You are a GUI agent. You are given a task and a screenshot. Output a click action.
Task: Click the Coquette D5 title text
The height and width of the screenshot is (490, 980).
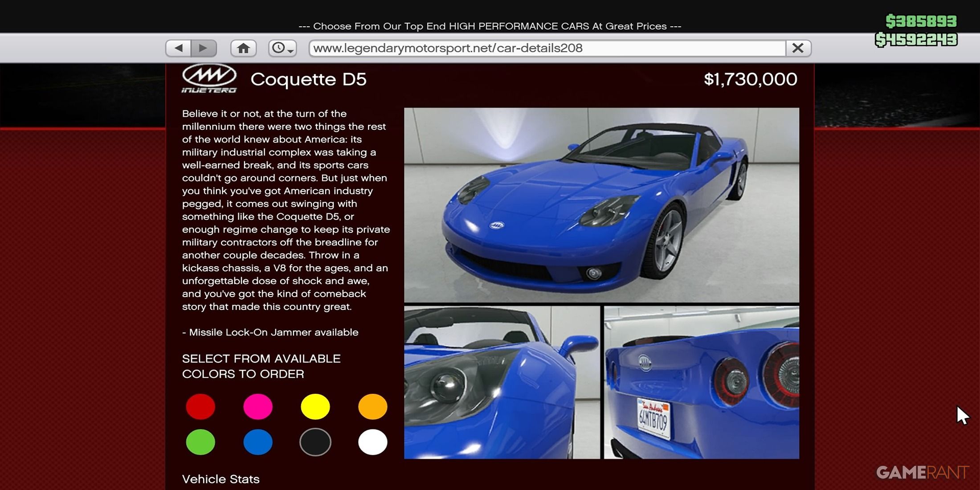point(308,79)
